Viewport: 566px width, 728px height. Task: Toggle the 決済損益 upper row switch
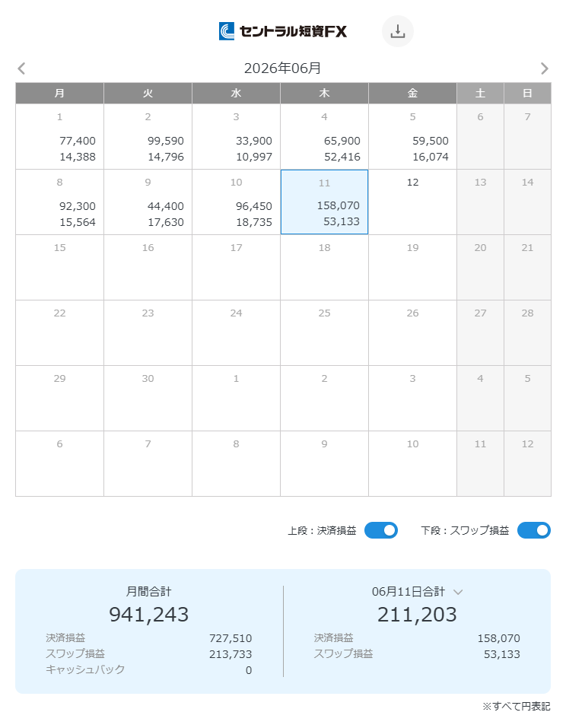coord(380,530)
